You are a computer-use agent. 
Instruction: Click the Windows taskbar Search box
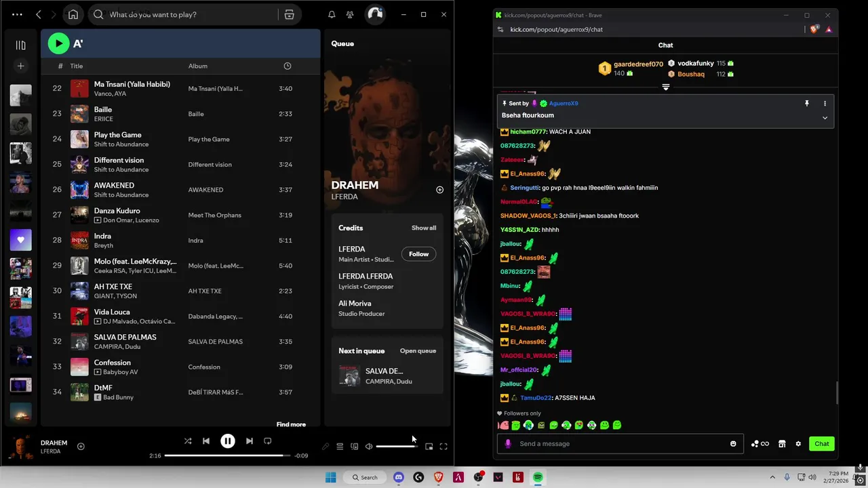point(365,477)
